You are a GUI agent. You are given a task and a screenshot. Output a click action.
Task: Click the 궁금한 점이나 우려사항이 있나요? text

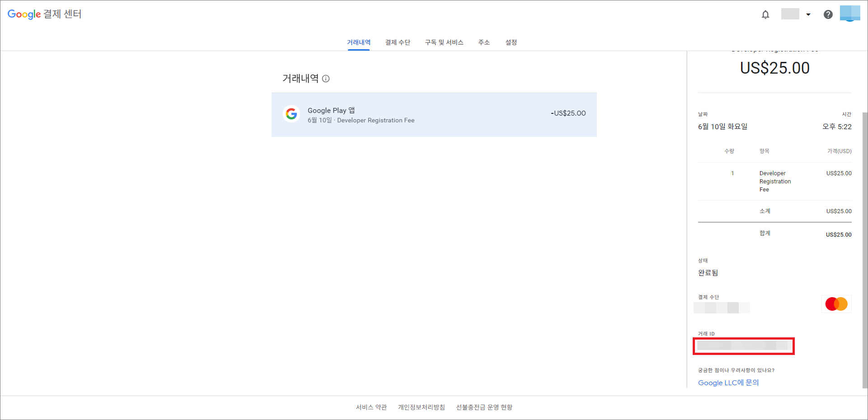(x=736, y=370)
